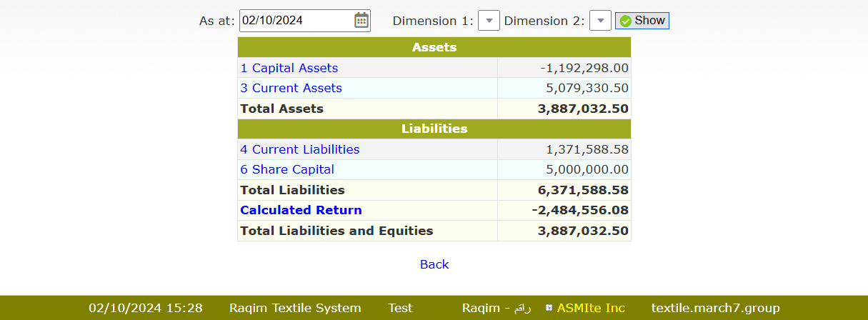Click the Assets section header

[x=434, y=47]
